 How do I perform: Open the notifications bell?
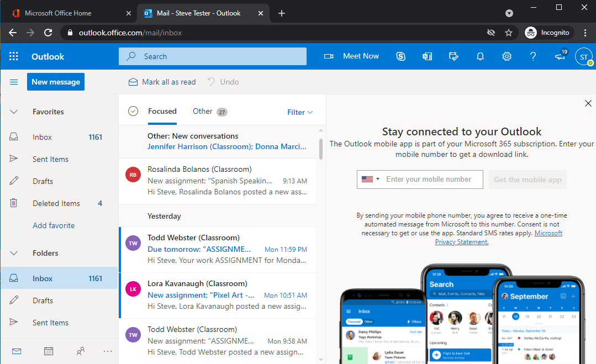tap(480, 56)
